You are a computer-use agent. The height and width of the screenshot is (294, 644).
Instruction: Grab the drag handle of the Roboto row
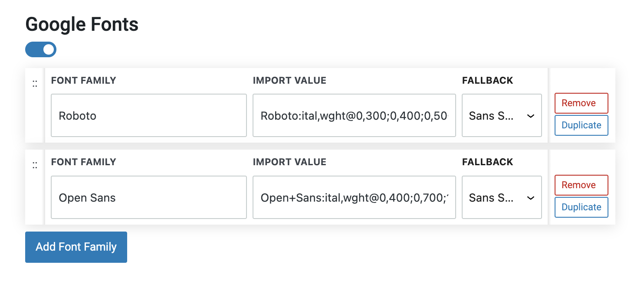(35, 85)
